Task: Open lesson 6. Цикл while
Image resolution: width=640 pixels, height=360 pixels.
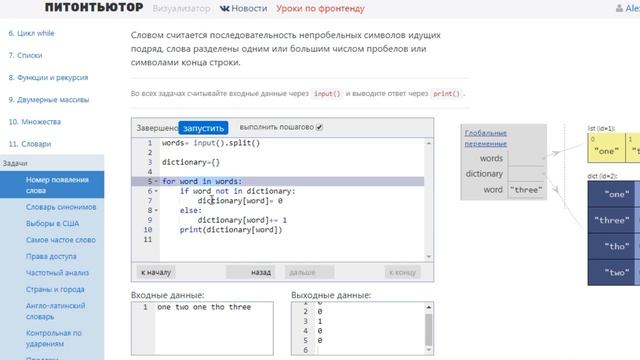Action: [x=31, y=33]
